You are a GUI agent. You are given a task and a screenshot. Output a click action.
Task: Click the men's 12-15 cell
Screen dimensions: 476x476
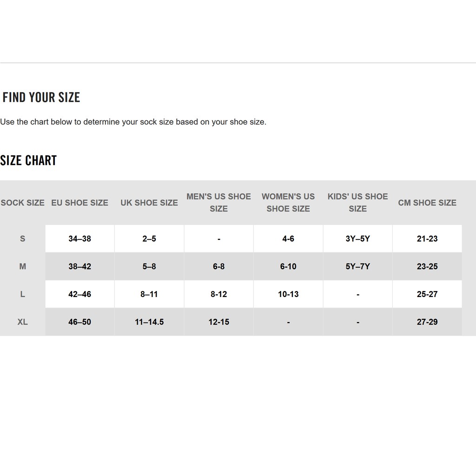218,322
